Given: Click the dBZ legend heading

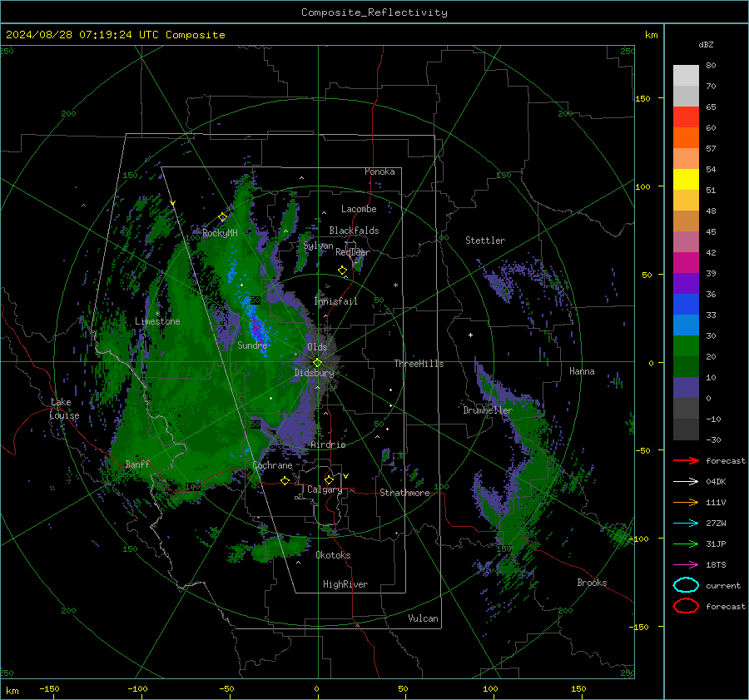Looking at the screenshot, I should [x=706, y=44].
